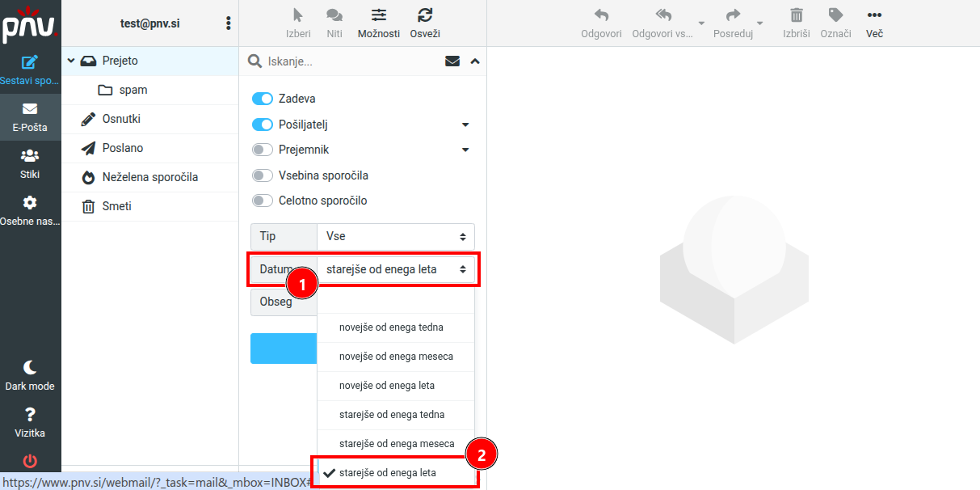980x490 pixels.
Task: Enable Dark mode moon icon
Action: 30,367
